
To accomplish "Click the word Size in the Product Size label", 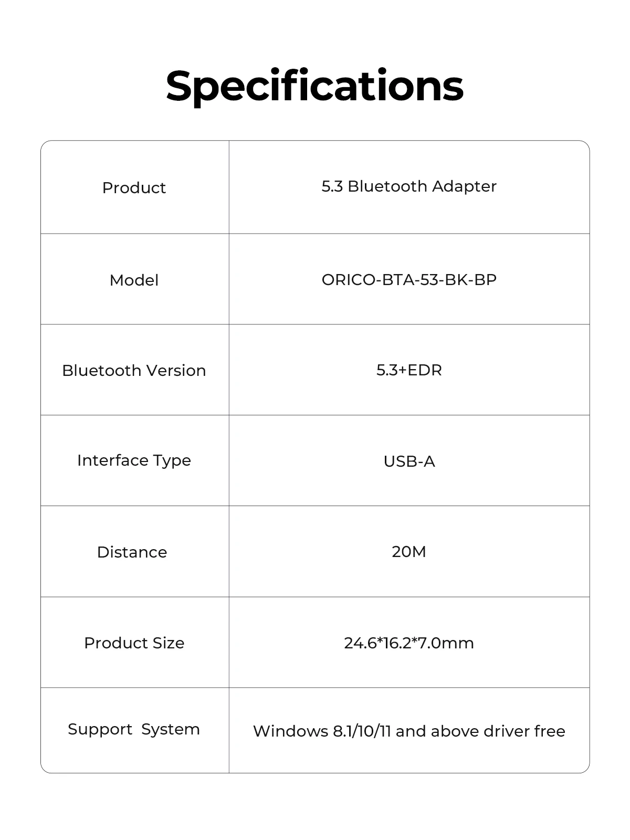I will tap(169, 643).
